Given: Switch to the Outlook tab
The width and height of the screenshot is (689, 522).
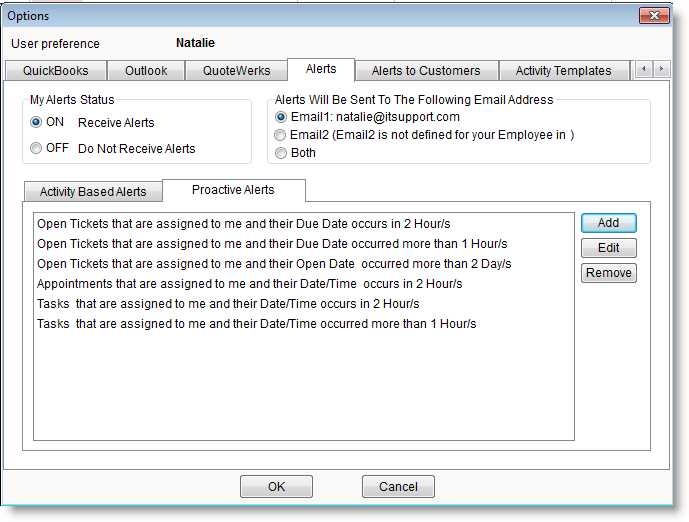Looking at the screenshot, I should pos(146,71).
